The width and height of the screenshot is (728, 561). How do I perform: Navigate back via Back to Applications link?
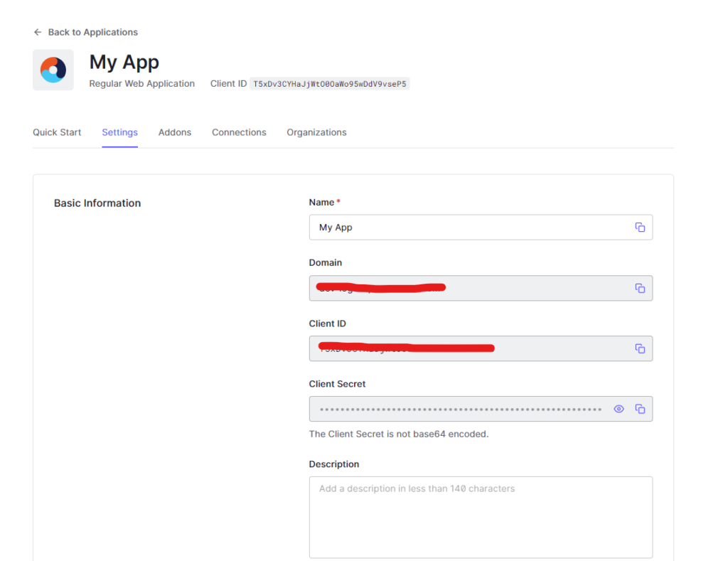(x=92, y=32)
